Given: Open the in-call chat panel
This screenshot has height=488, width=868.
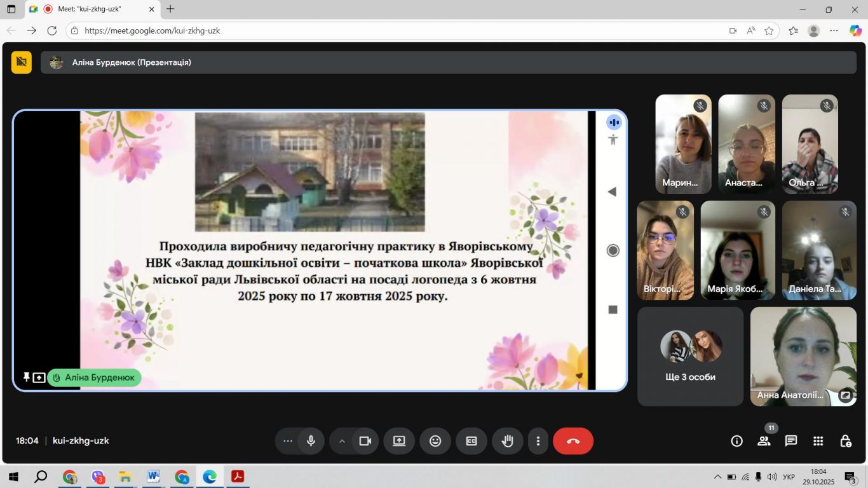Looking at the screenshot, I should pyautogui.click(x=791, y=441).
